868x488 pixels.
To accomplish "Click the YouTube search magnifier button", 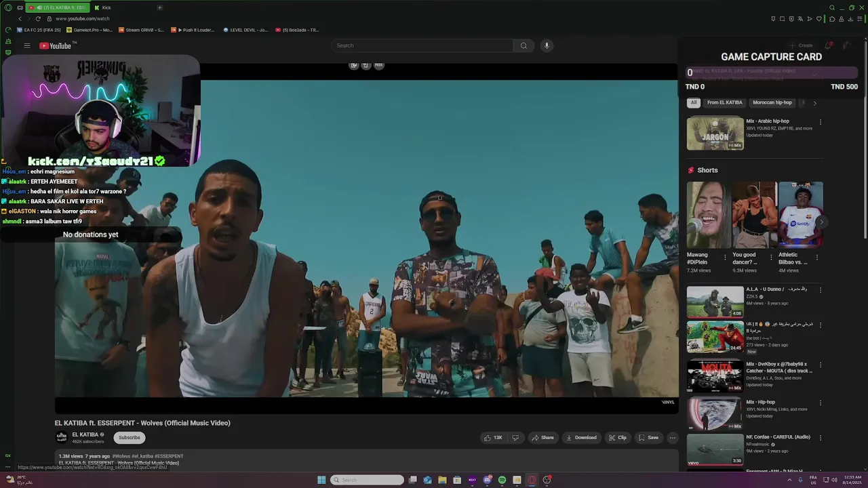I will click(x=524, y=45).
